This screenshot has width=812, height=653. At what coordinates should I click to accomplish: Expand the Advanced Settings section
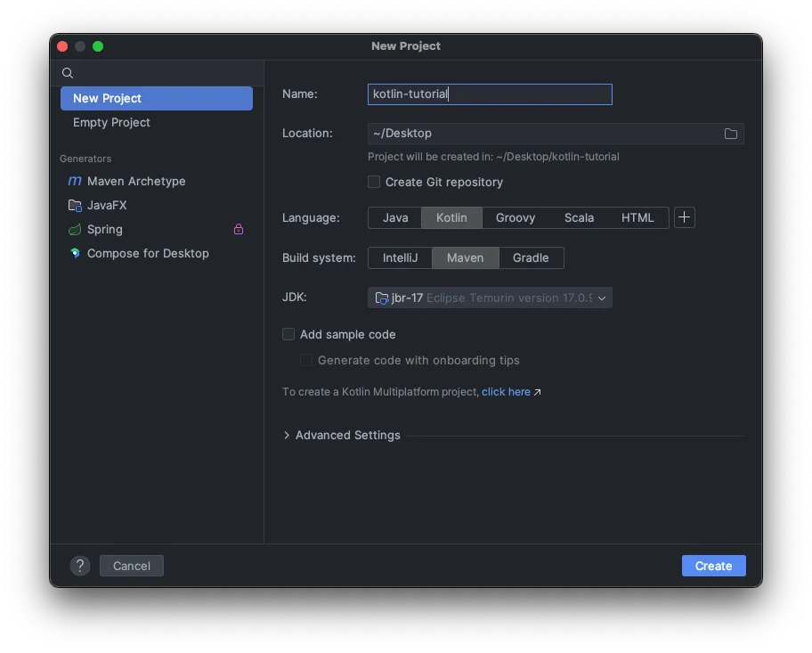(342, 435)
